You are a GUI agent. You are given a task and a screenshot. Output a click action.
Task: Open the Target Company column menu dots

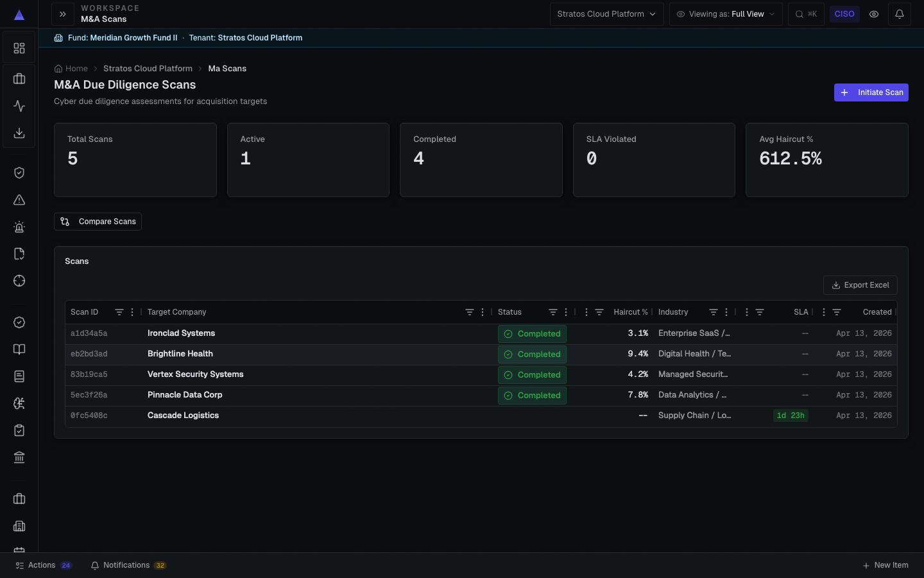(x=483, y=312)
